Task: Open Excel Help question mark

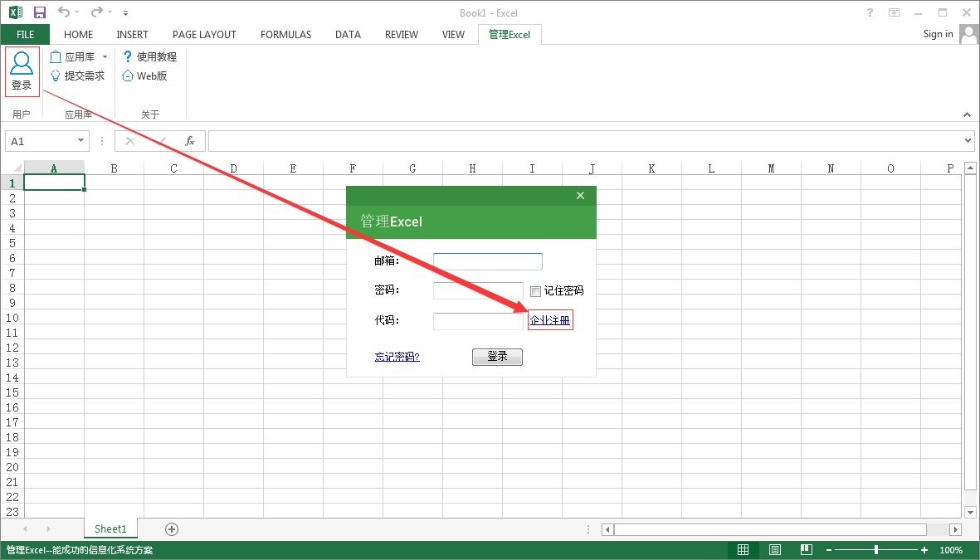Action: click(x=870, y=12)
